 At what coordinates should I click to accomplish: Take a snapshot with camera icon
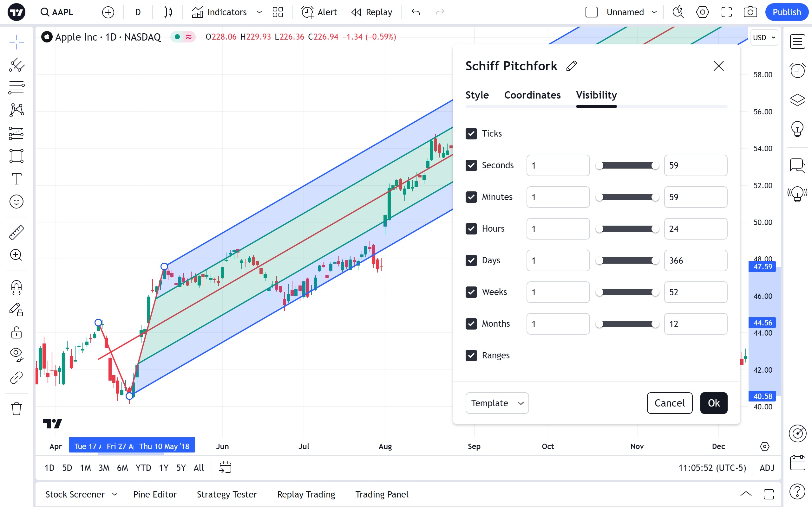coord(750,12)
